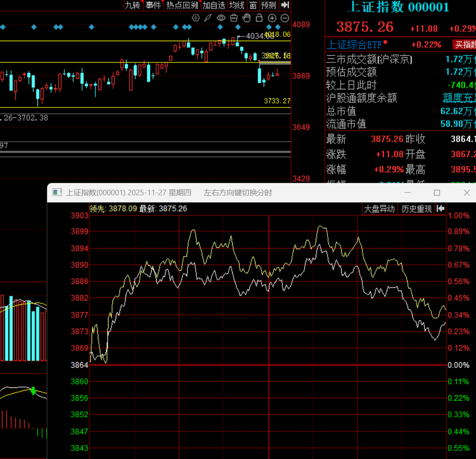Image resolution: width=476 pixels, height=459 pixels.
Task: Toggle the chart lock icon
Action: tap(259, 18)
